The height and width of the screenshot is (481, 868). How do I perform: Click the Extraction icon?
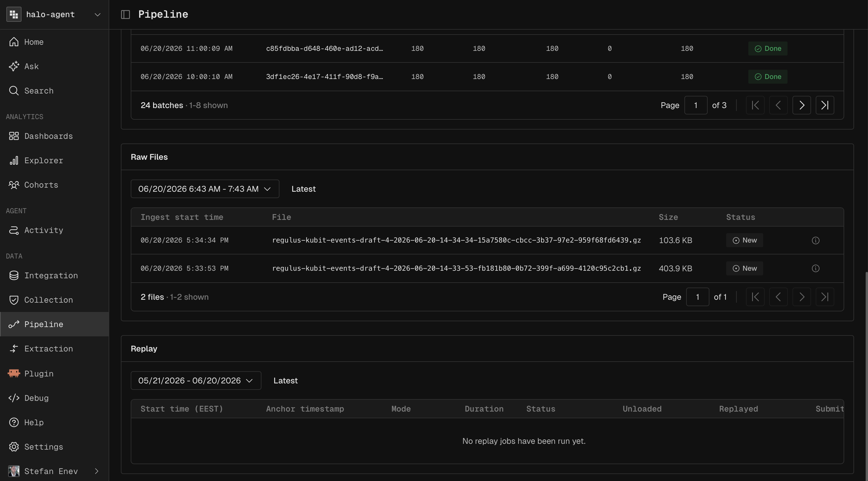(x=14, y=349)
